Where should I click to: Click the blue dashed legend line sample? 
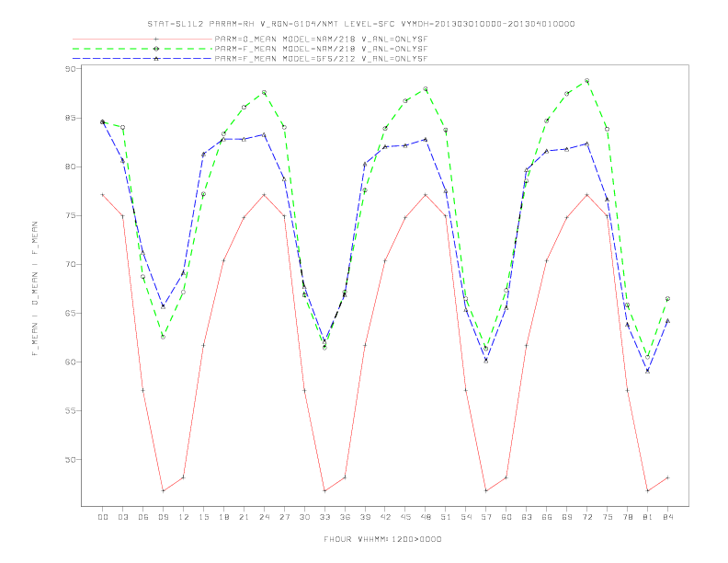pos(142,59)
